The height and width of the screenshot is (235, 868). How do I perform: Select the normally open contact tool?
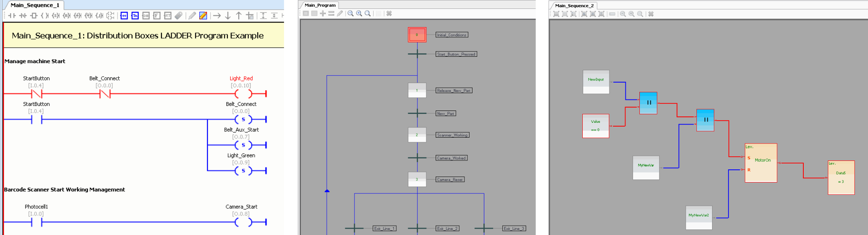coord(12,16)
